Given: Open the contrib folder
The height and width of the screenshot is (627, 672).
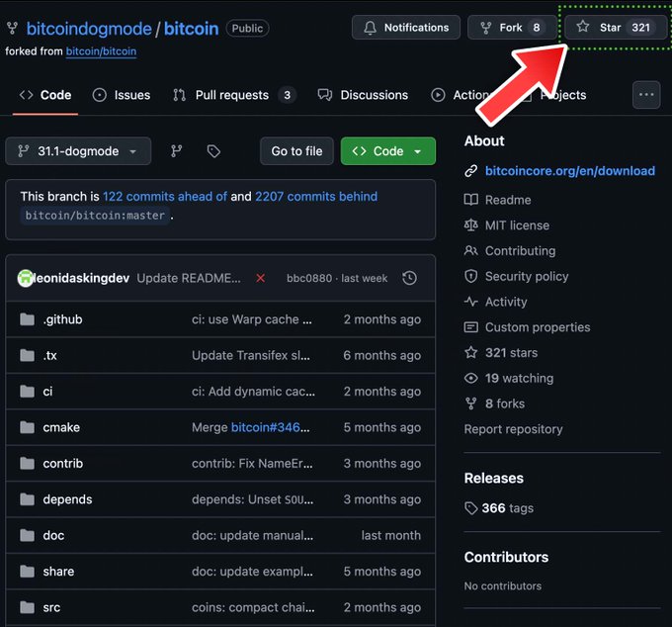Looking at the screenshot, I should tap(63, 464).
